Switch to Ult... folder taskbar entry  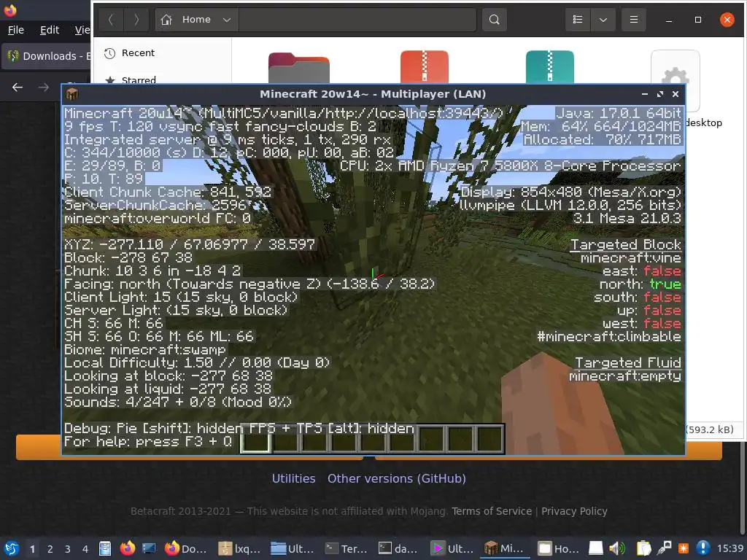point(293,548)
